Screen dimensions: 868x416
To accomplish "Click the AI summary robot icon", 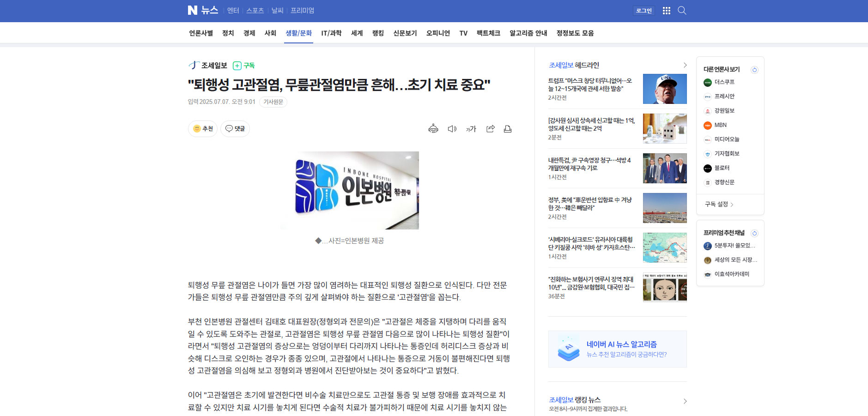I will click(433, 129).
